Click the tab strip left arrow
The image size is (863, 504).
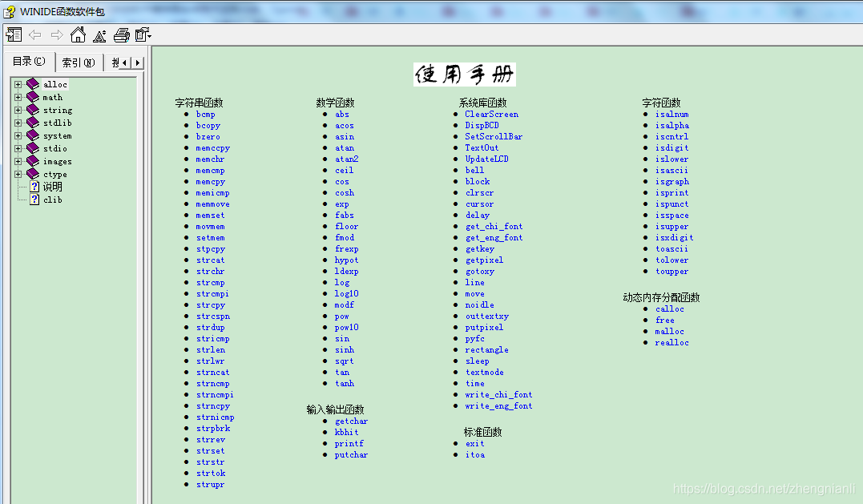coord(125,62)
